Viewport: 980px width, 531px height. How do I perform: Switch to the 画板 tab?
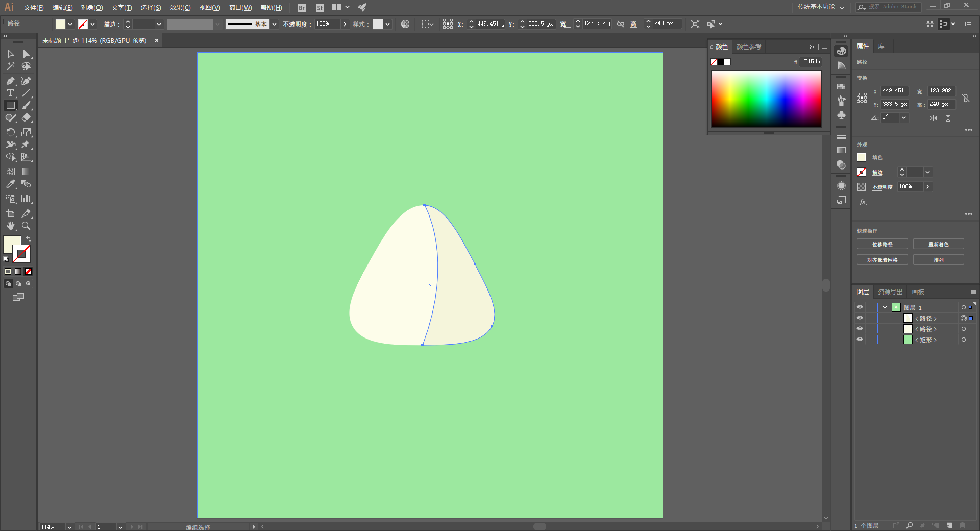(x=918, y=292)
